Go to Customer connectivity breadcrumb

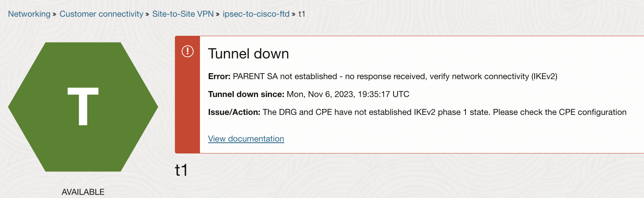[101, 14]
